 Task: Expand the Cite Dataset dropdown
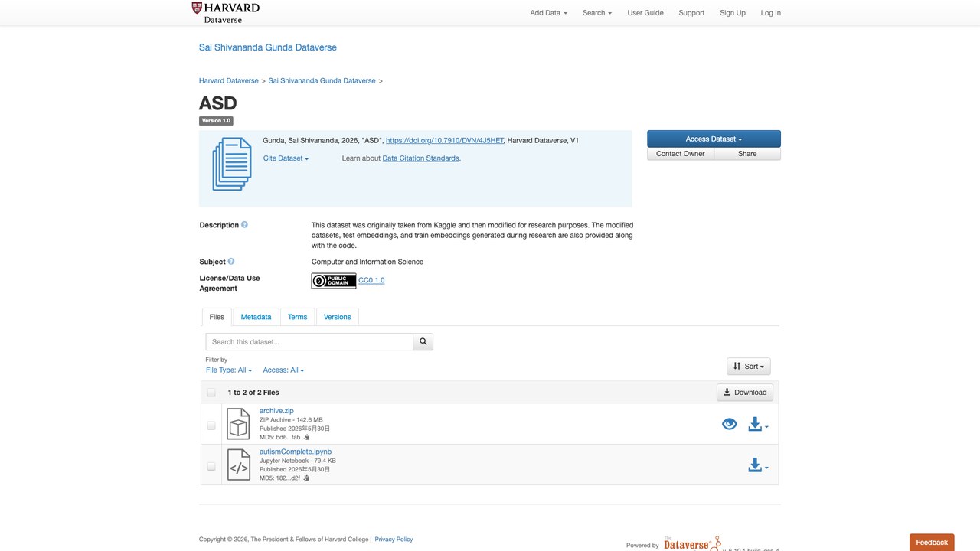[286, 158]
